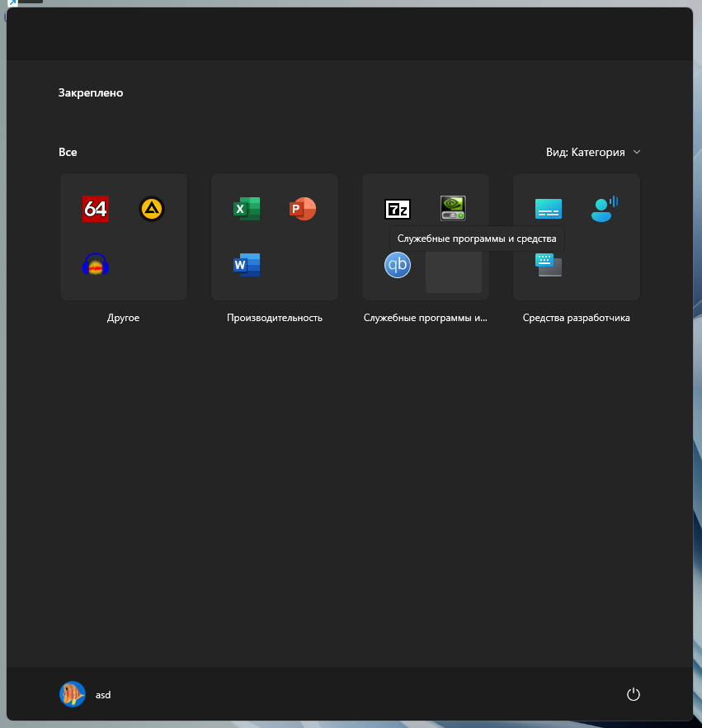
Task: Open Microsoft Word
Action: click(247, 265)
